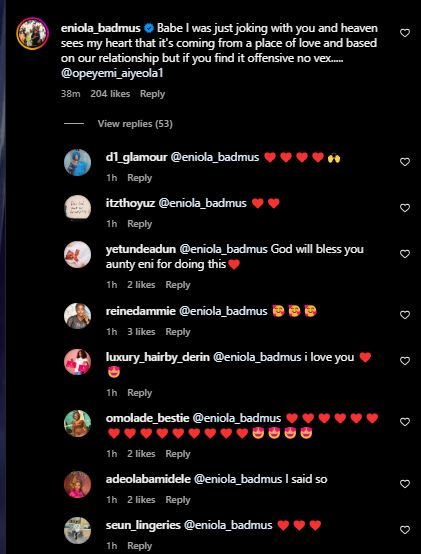Image resolution: width=421 pixels, height=554 pixels.
Task: Reply to adeolabamidele's comment
Action: (178, 500)
